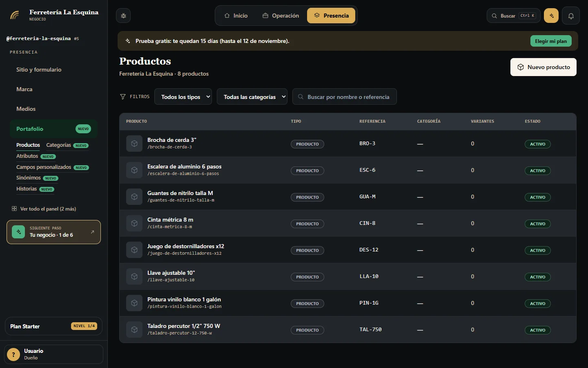Click the PRODUCTO type badge for Cinta métrica
588x368 pixels.
click(307, 224)
